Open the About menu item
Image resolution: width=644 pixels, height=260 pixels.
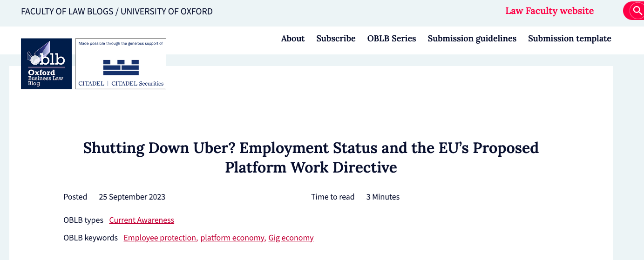(293, 39)
